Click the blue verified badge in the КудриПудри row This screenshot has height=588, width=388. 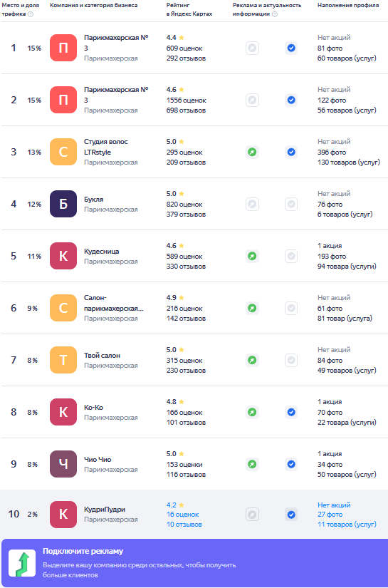tap(291, 515)
